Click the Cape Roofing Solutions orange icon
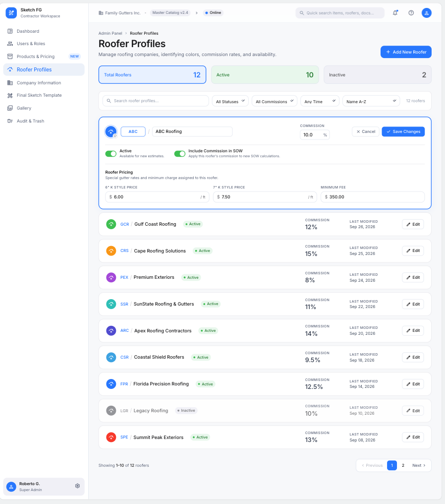 111,251
